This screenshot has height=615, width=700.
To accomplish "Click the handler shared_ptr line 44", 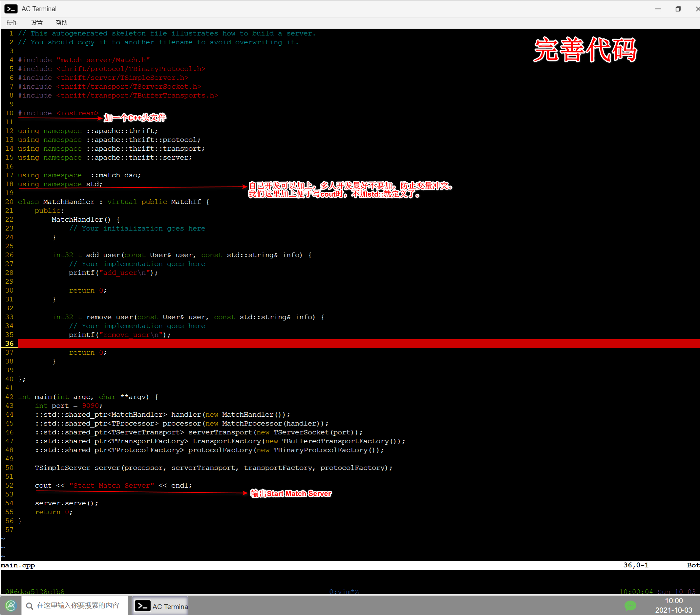I will pos(163,415).
